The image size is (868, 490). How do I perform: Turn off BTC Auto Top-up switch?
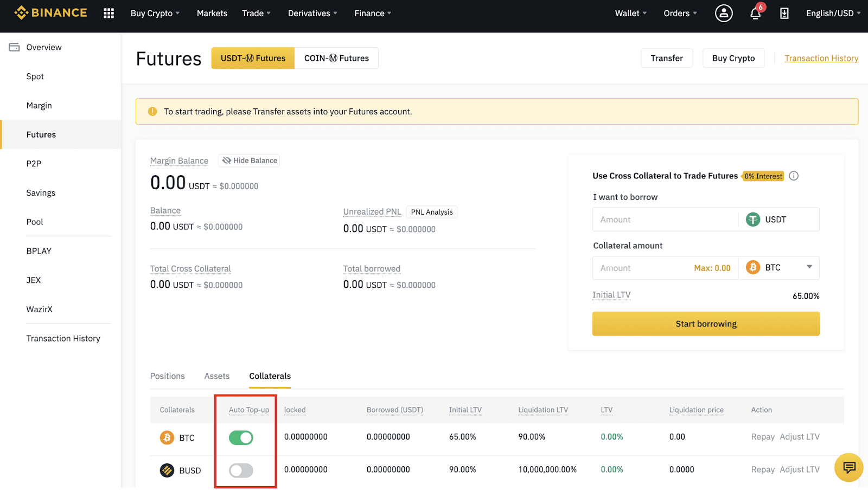click(x=241, y=437)
